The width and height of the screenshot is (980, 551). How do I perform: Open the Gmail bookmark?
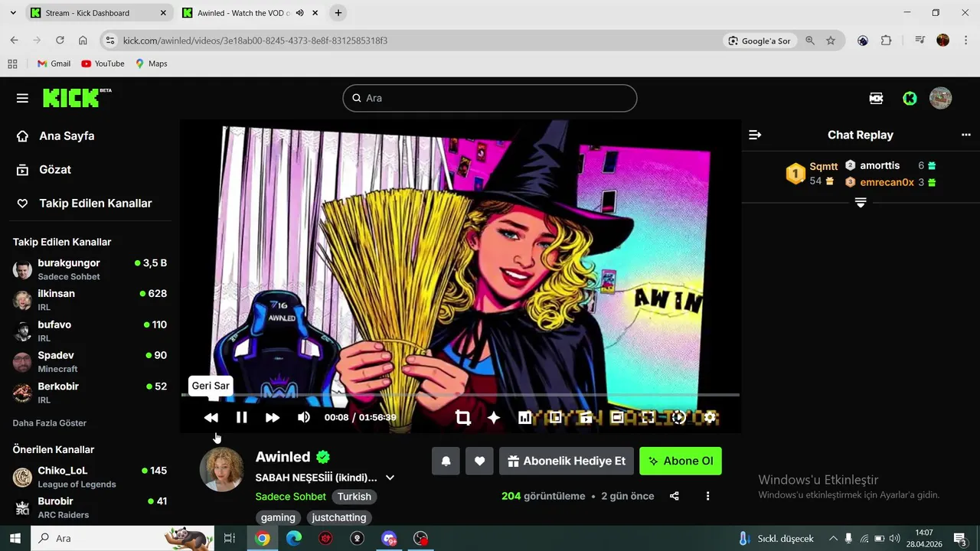54,64
